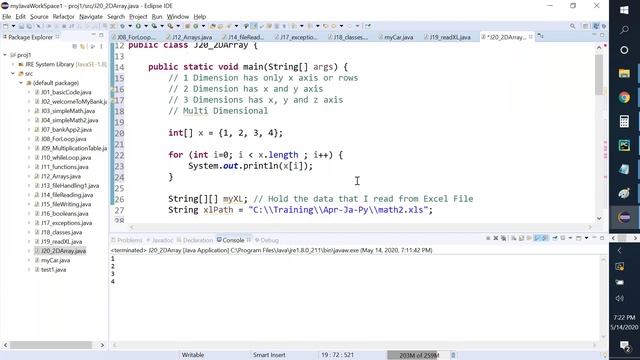This screenshot has width=640, height=360.
Task: Open Chrome from the Windows taskbar
Action: [624, 98]
